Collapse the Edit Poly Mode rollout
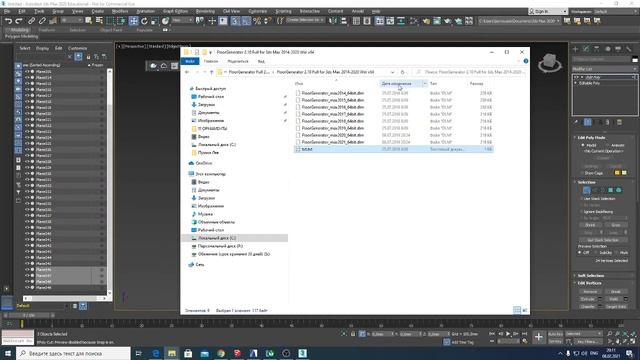The width and height of the screenshot is (640, 360). pos(604,138)
